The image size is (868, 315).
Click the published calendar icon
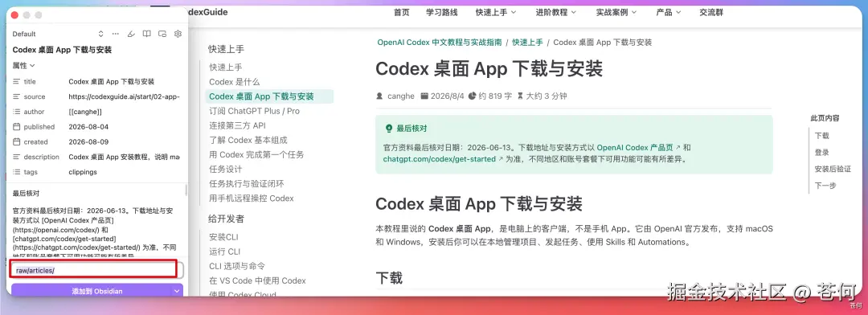(17, 127)
